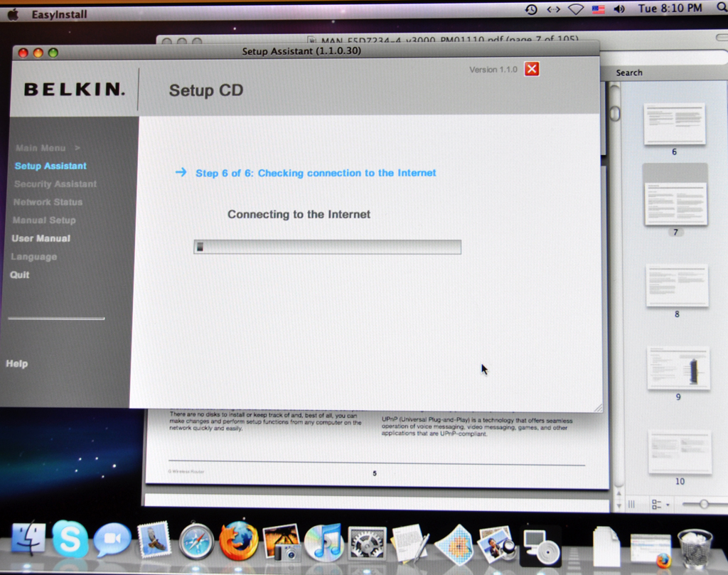Image resolution: width=728 pixels, height=575 pixels.
Task: Click the BELKIN logo
Action: (x=74, y=89)
